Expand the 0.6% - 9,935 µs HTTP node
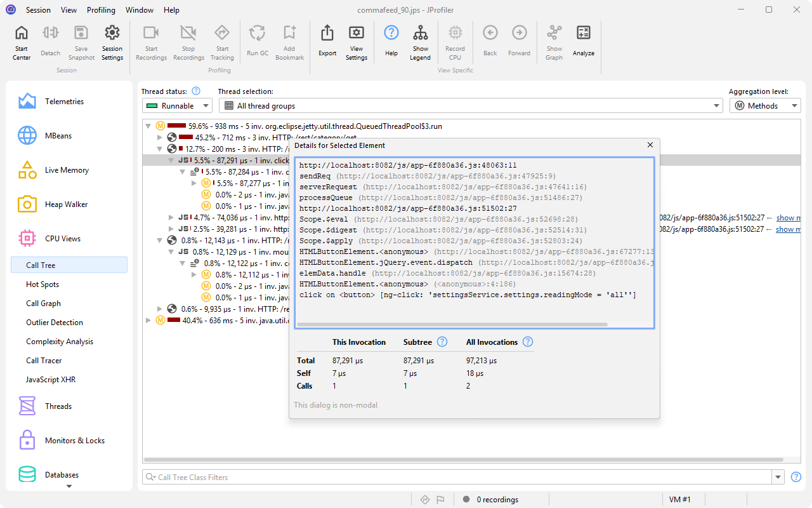 click(x=160, y=309)
